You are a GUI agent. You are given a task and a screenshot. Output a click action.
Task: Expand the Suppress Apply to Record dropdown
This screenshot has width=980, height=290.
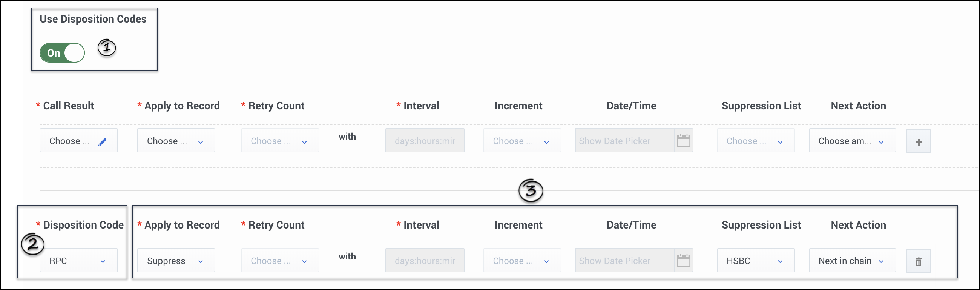[176, 261]
